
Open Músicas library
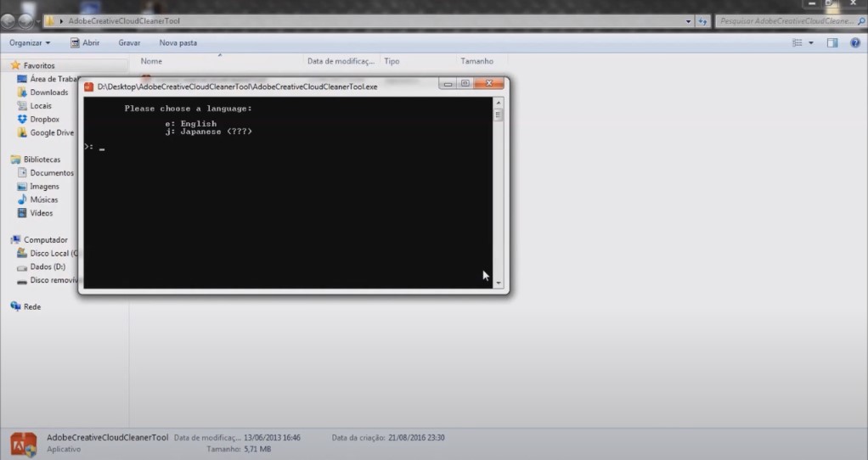(x=43, y=199)
